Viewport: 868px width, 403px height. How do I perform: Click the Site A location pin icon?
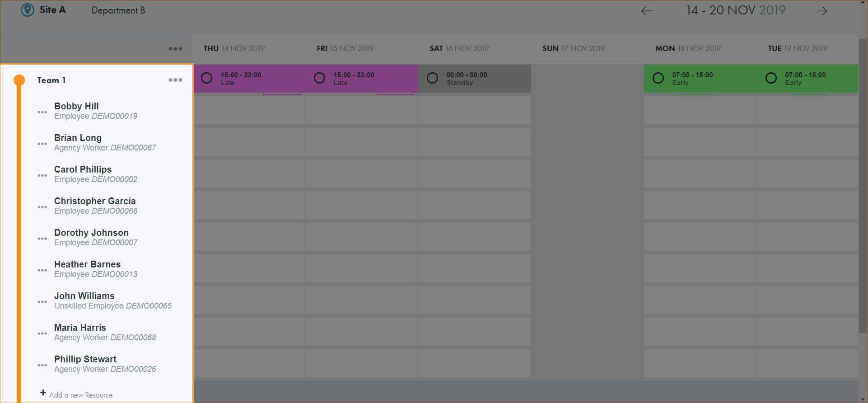(28, 10)
